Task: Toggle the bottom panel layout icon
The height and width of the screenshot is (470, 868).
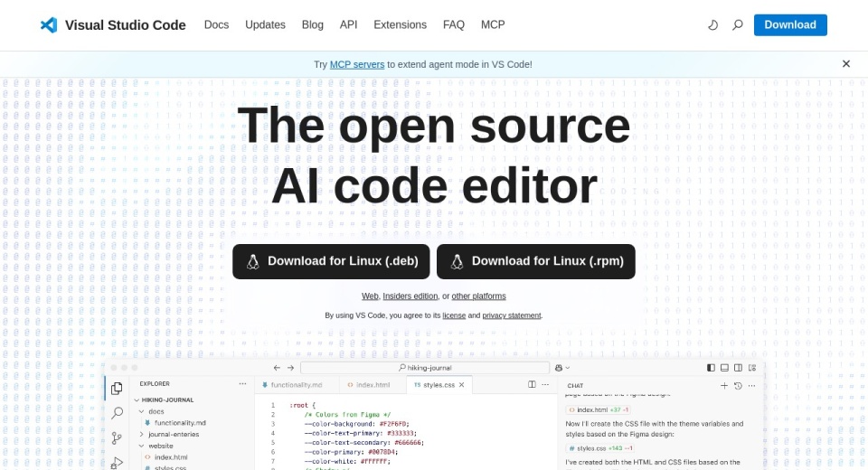Action: click(724, 368)
